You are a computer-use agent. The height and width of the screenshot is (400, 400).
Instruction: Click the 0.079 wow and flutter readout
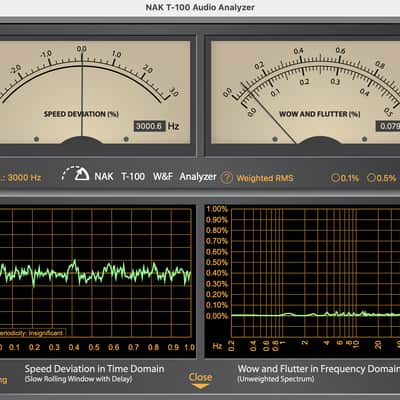coord(388,126)
